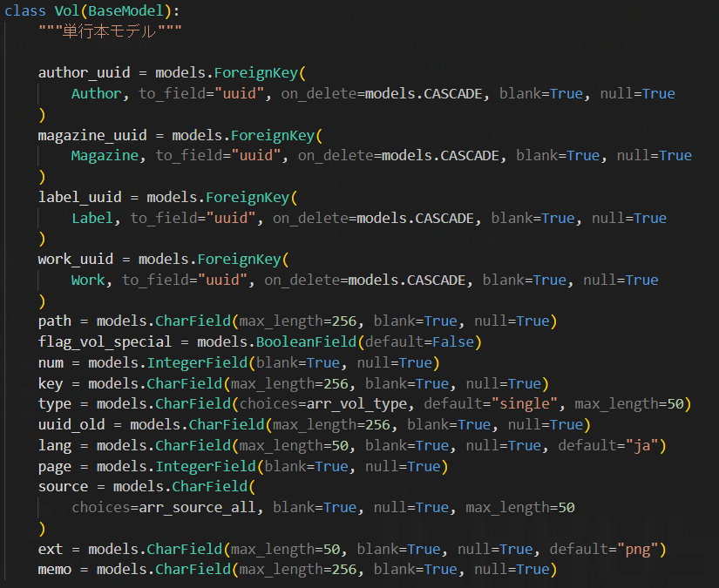Select the Label model name
Screen dimensions: 719x588
pyautogui.click(x=92, y=218)
